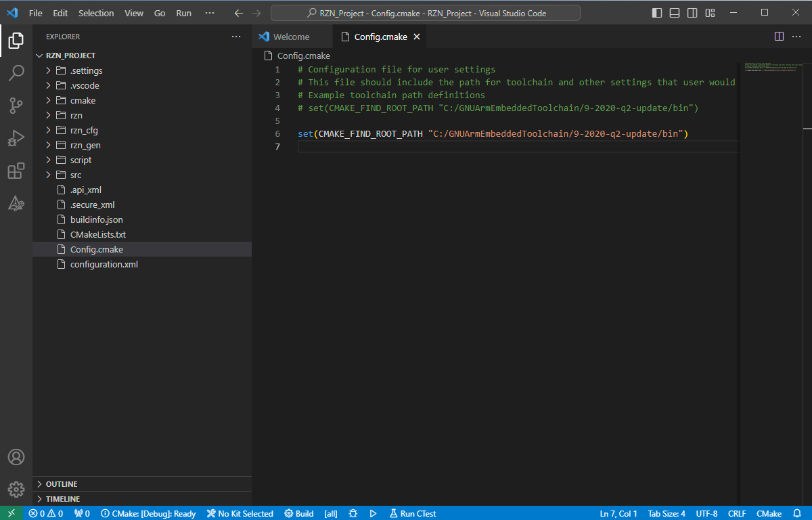Expand the OUTLINE section
812x520 pixels.
(x=142, y=484)
